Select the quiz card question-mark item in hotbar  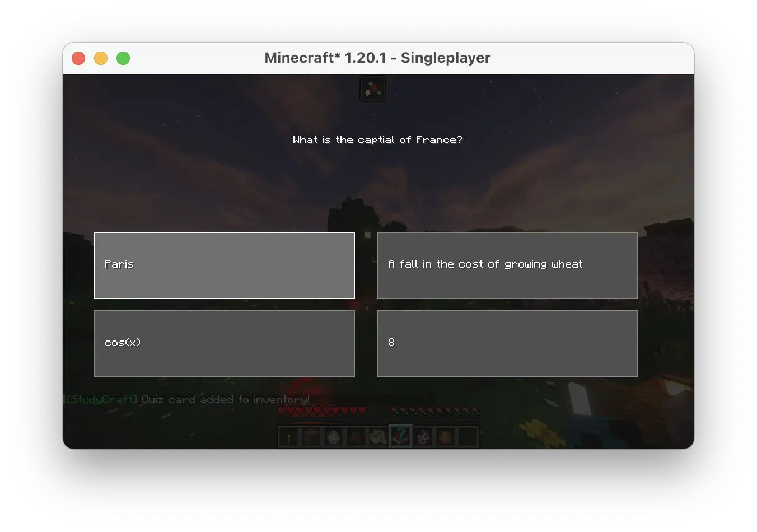coord(401,437)
